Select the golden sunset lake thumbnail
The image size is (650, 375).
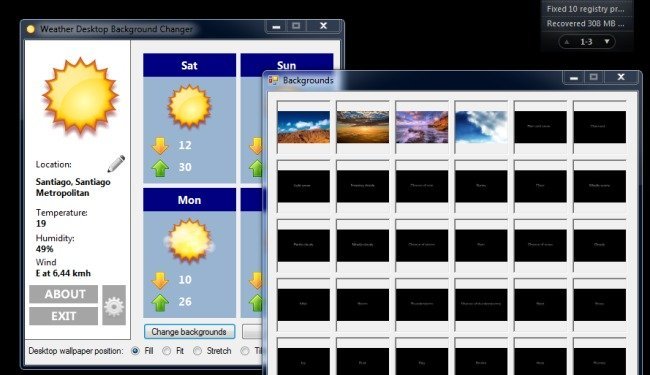pos(363,127)
